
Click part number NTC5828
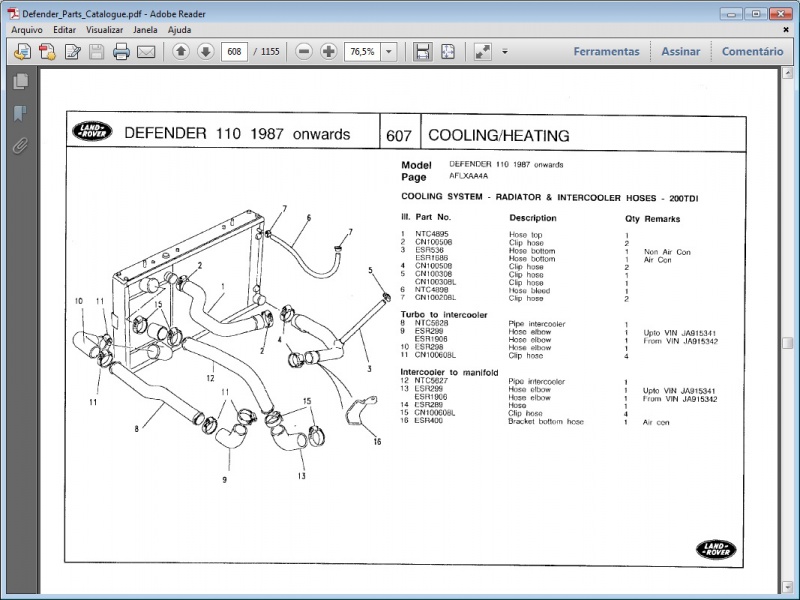(432, 322)
